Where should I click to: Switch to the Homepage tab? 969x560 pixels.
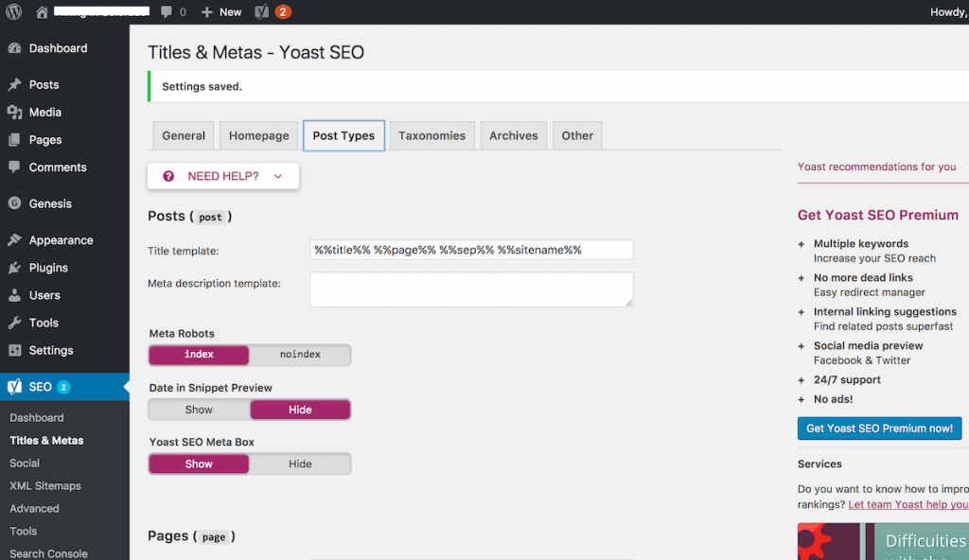pyautogui.click(x=259, y=136)
